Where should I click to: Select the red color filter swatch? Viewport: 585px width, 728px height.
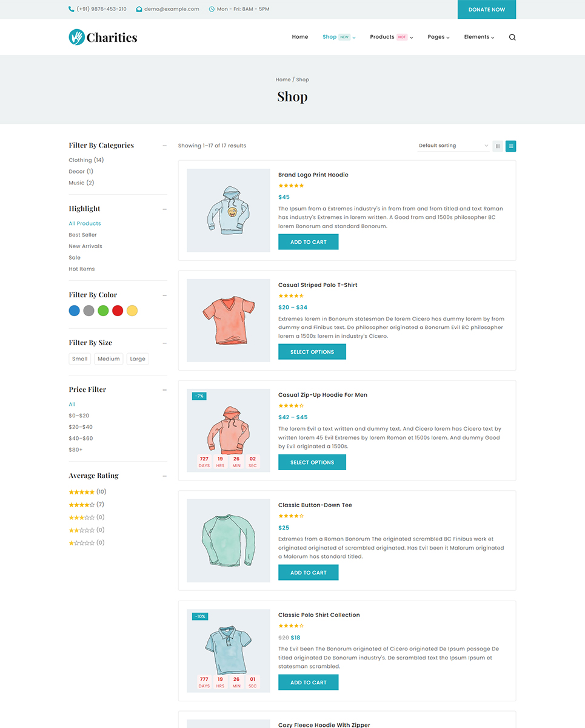coord(118,310)
